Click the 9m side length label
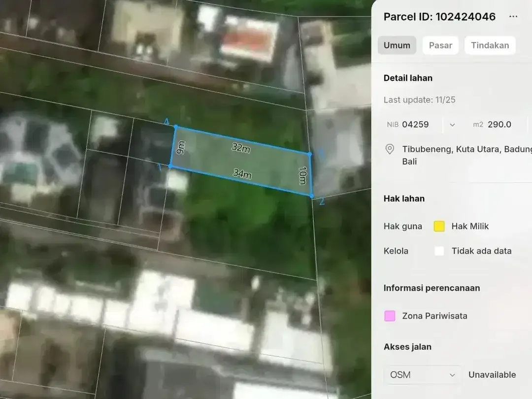This screenshot has width=532, height=399. 181,148
